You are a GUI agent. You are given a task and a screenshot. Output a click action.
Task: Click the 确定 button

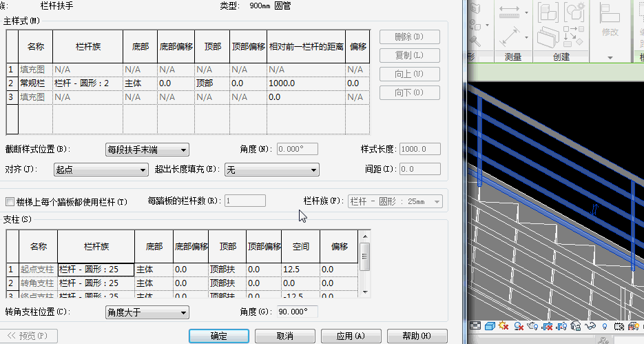219,336
